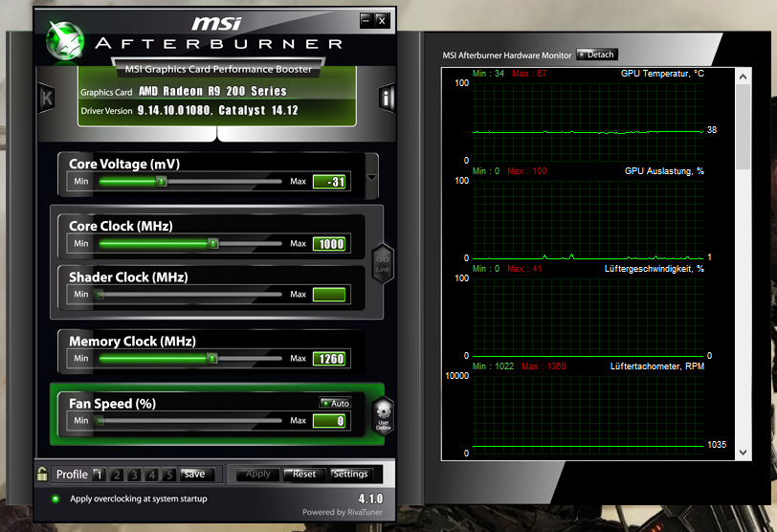Click hardware monitor scrollbar up arrow
This screenshot has width=777, height=532.
(x=743, y=77)
